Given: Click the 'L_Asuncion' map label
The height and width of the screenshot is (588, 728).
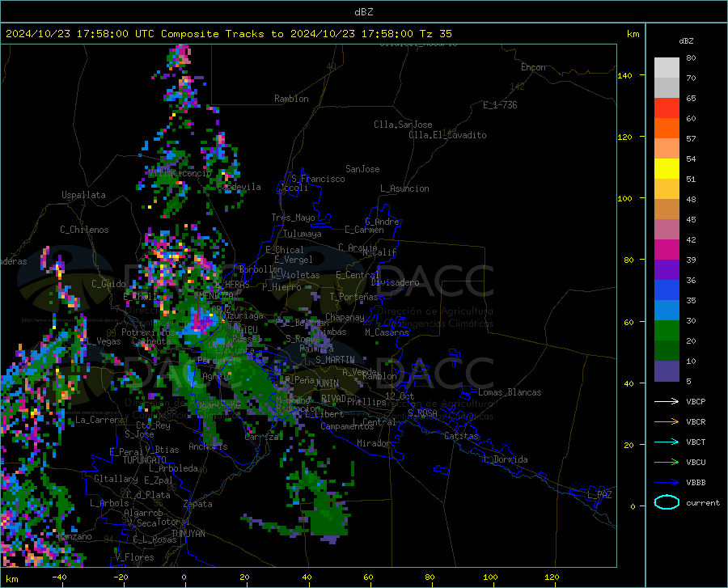Looking at the screenshot, I should tap(404, 188).
